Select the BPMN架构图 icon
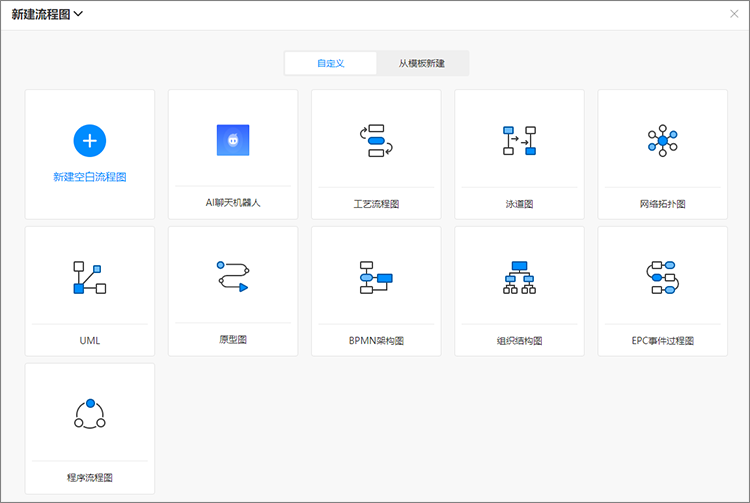The width and height of the screenshot is (750, 503). (376, 277)
